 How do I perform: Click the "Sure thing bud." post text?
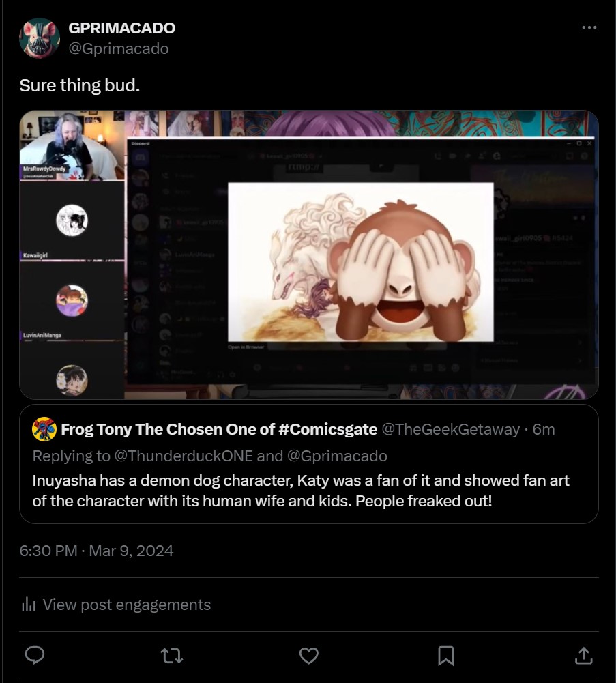(79, 85)
